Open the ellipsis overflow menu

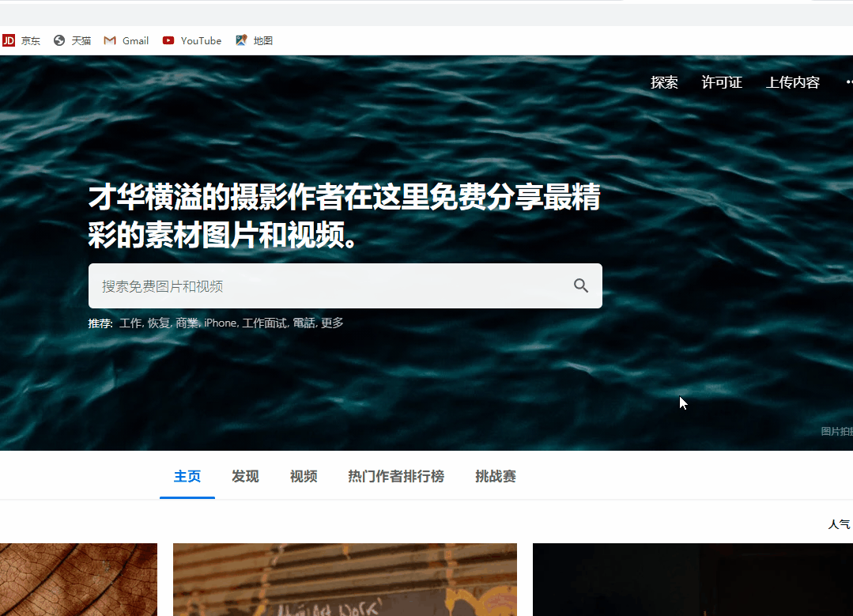click(x=848, y=81)
